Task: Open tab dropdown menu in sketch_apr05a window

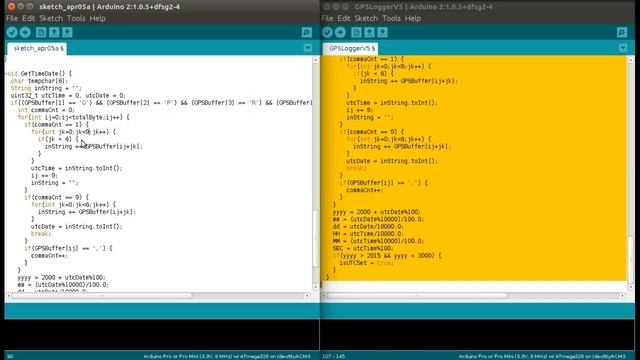Action: pyautogui.click(x=308, y=48)
